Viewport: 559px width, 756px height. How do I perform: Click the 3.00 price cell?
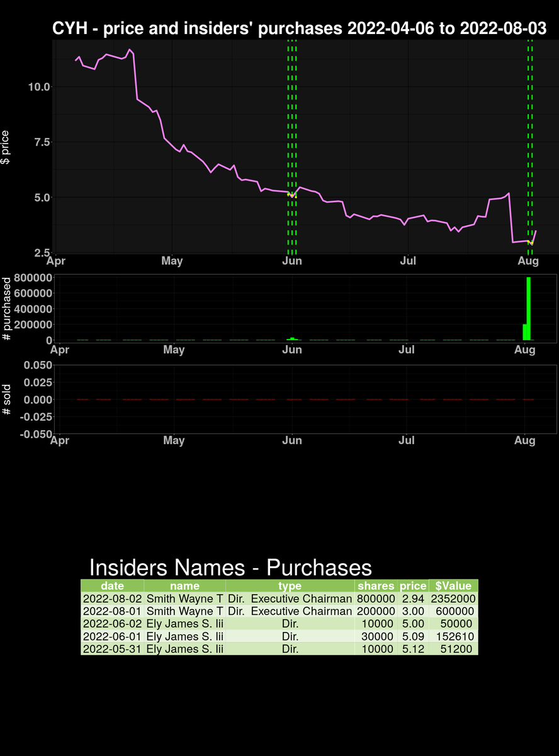coord(413,610)
